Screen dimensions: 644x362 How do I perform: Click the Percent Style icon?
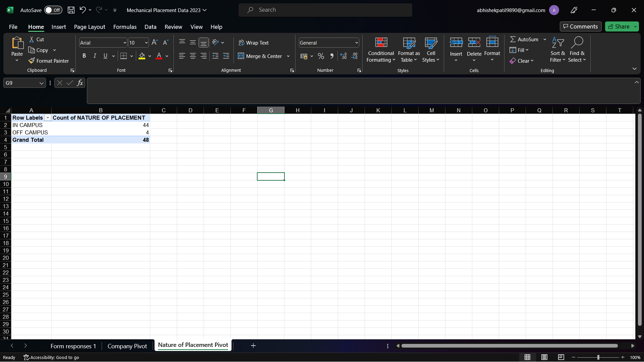click(x=321, y=56)
